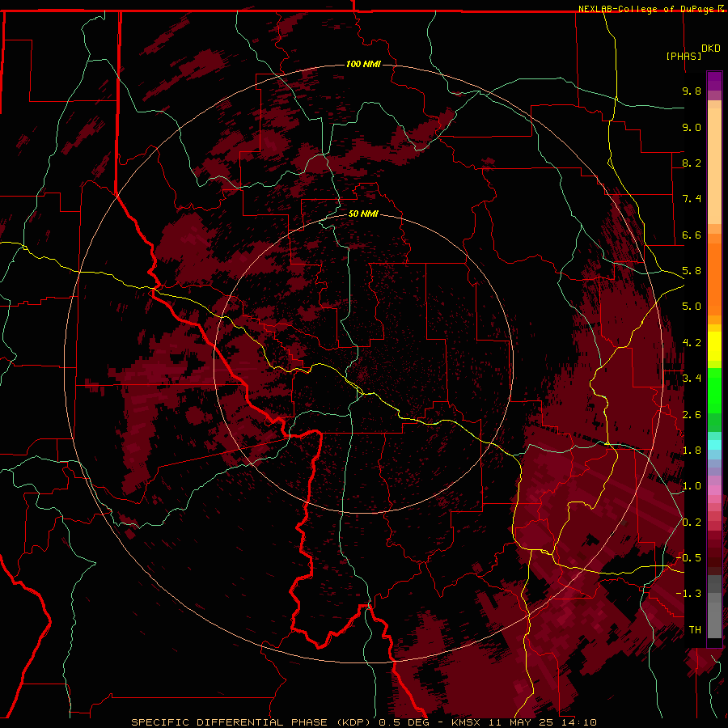The height and width of the screenshot is (728, 728).
Task: Click the 4.2 scale value
Action: click(692, 343)
